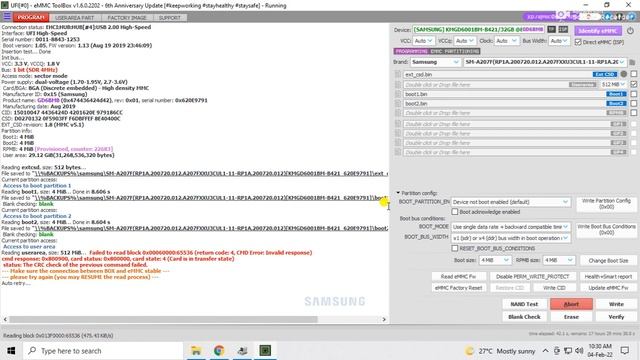Click the file icon left of ext_csd.bin
Screen dimensions: 640x360
398,74
